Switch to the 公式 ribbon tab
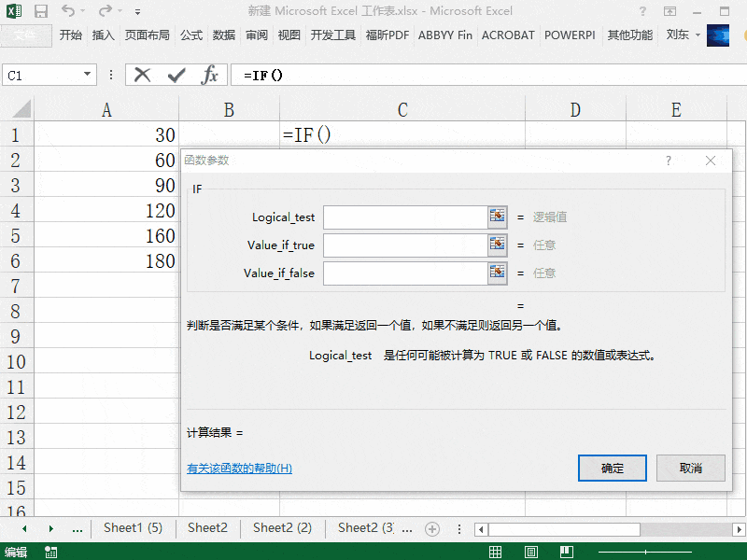Viewport: 747px width, 560px height. tap(191, 35)
